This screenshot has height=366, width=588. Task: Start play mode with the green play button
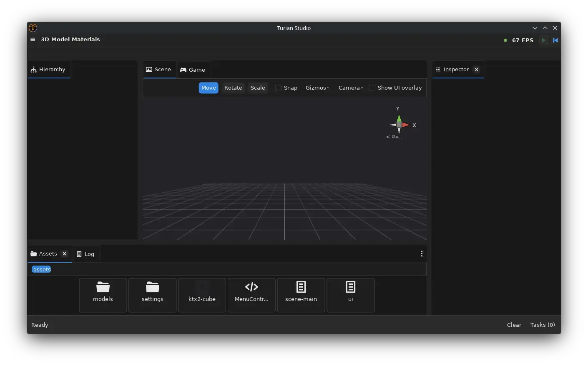click(543, 40)
